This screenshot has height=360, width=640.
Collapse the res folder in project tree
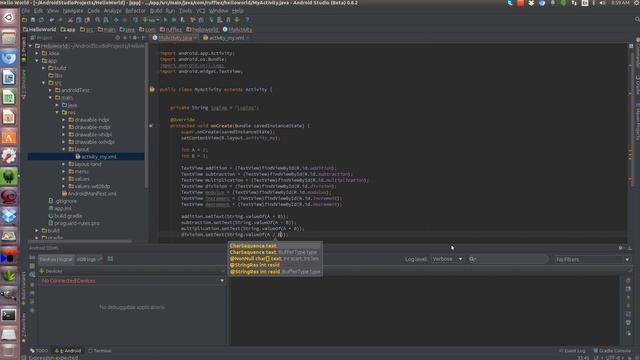tap(57, 112)
